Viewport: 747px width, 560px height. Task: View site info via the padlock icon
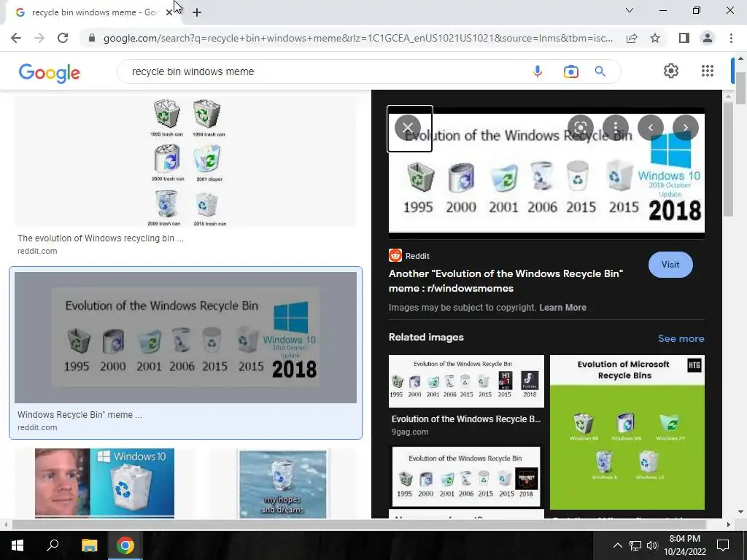(x=92, y=38)
